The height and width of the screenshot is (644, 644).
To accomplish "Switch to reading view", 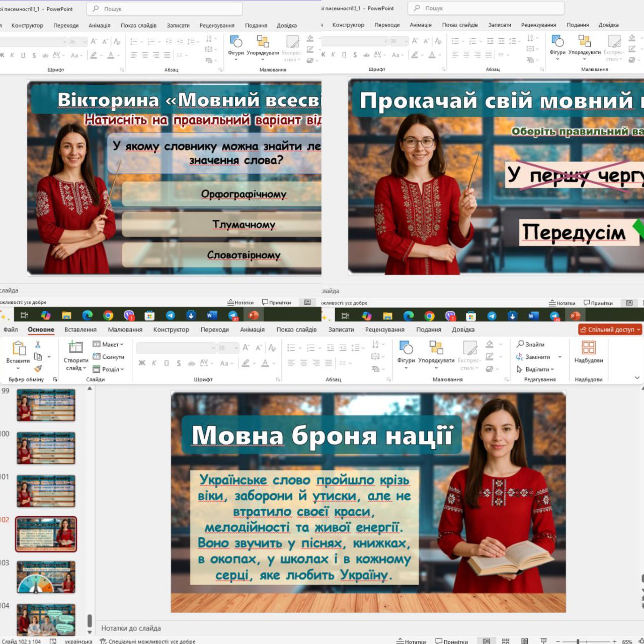I will coord(524,641).
